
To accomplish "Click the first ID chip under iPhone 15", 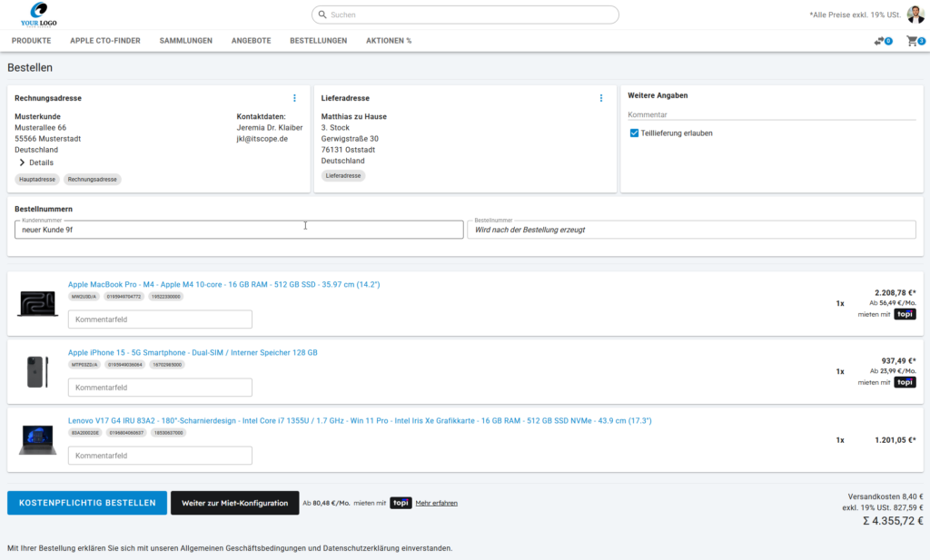I will click(x=84, y=365).
